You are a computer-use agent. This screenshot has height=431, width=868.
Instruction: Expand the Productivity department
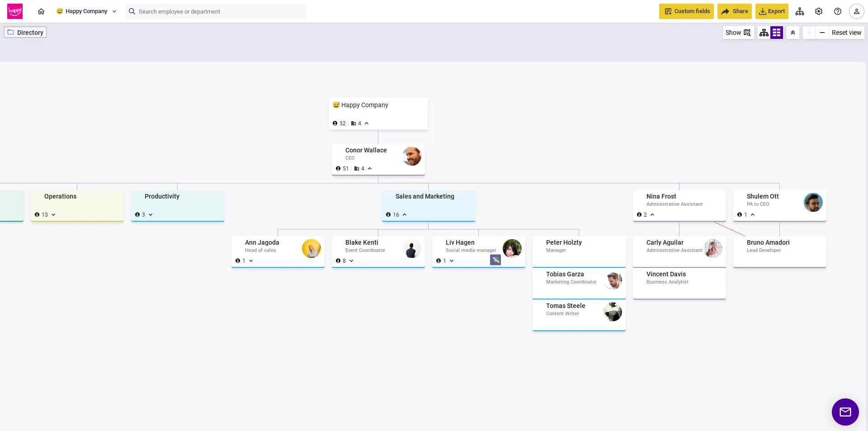pyautogui.click(x=151, y=215)
